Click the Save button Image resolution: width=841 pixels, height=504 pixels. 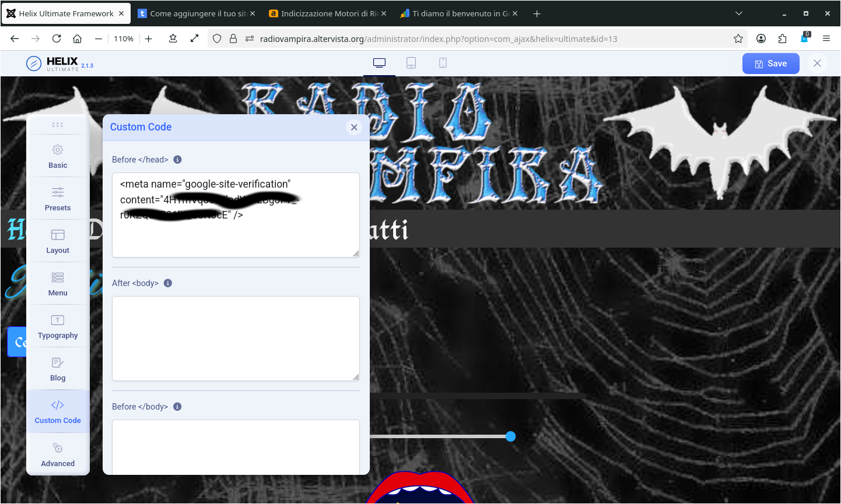tap(770, 64)
